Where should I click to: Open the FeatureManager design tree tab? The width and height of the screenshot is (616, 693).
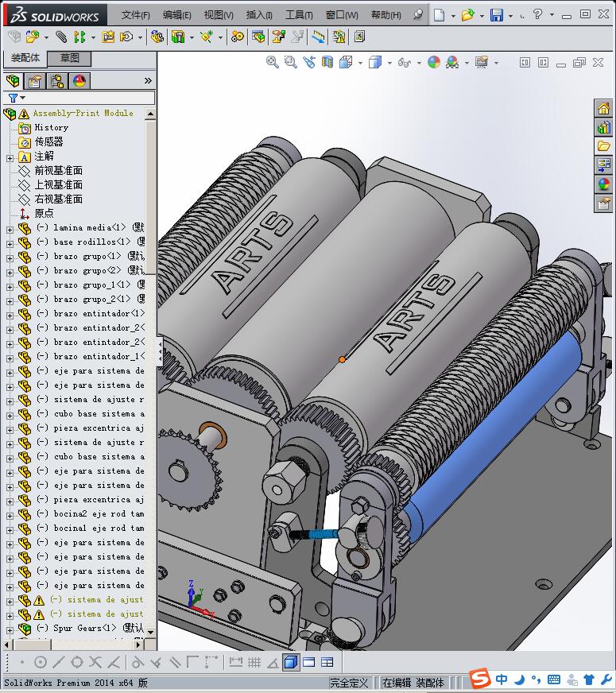point(13,81)
